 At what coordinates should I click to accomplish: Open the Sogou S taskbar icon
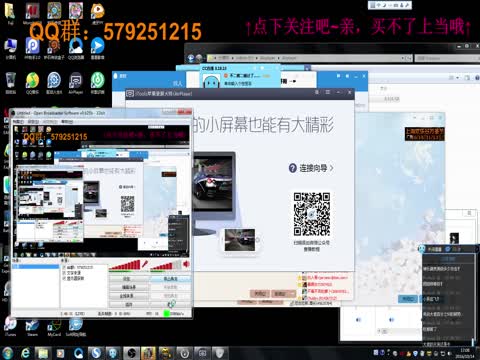96,353
